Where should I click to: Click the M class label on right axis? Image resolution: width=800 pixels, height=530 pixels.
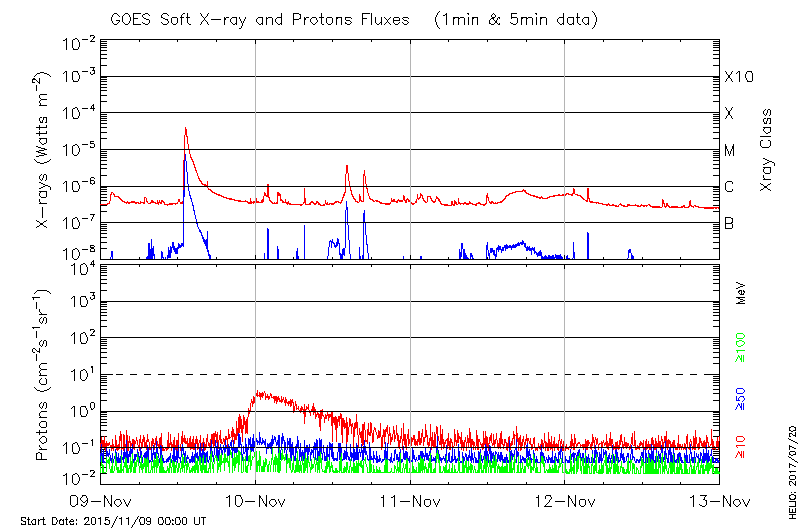coord(730,151)
